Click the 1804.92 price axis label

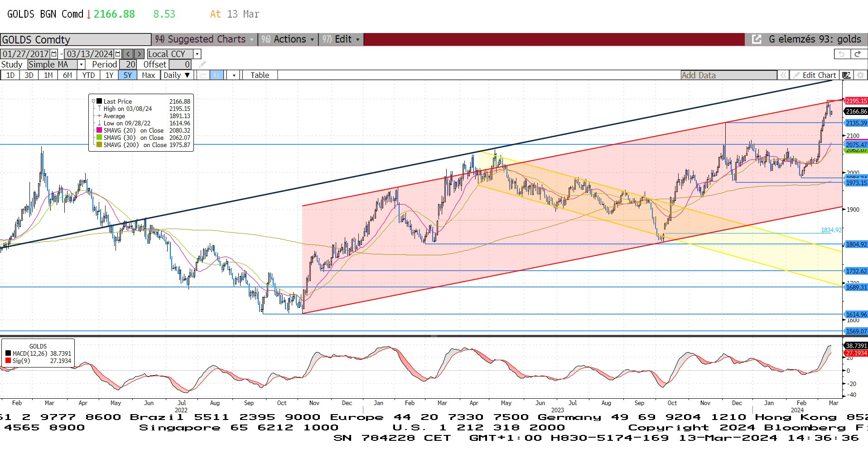tap(856, 244)
